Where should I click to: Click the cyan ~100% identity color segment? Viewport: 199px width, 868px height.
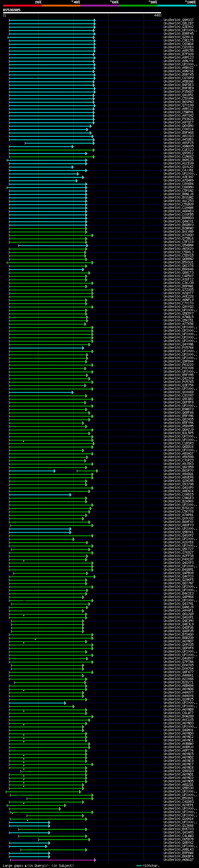point(177,5)
